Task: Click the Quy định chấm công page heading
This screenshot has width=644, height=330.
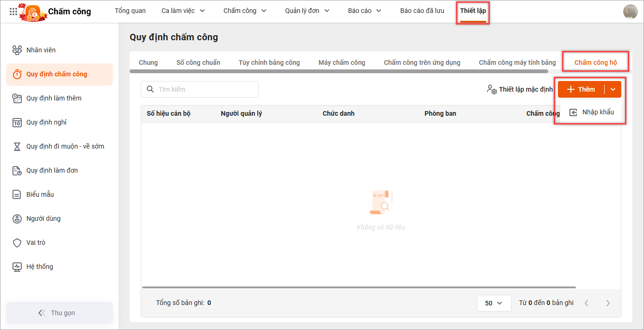Action: (x=174, y=37)
